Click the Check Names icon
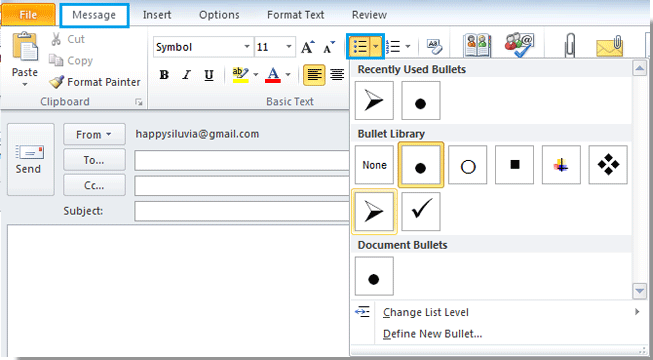 tap(519, 45)
